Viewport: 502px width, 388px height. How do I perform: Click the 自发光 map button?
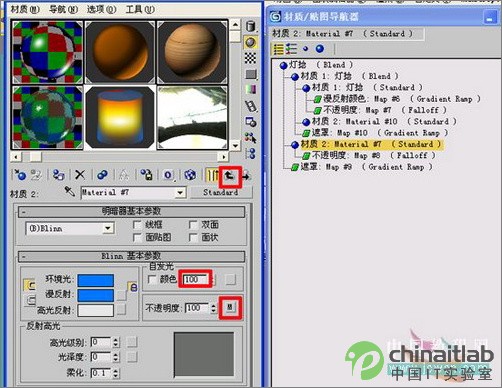tap(230, 279)
